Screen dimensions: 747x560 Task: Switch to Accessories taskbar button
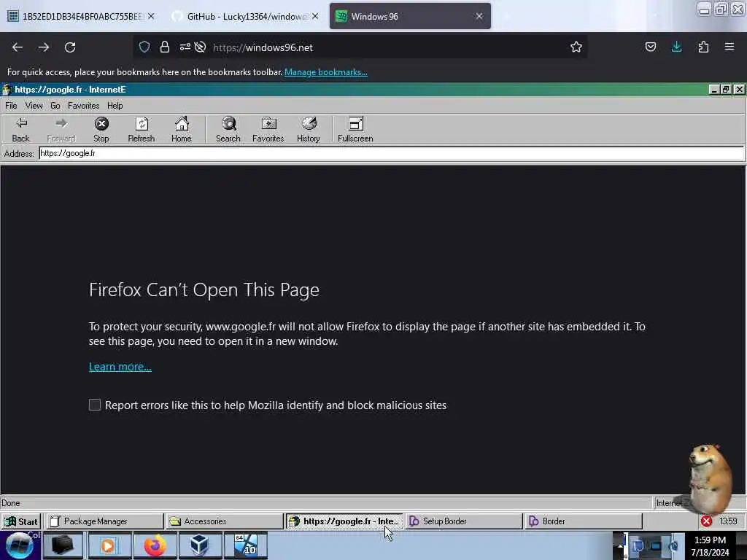(x=224, y=521)
